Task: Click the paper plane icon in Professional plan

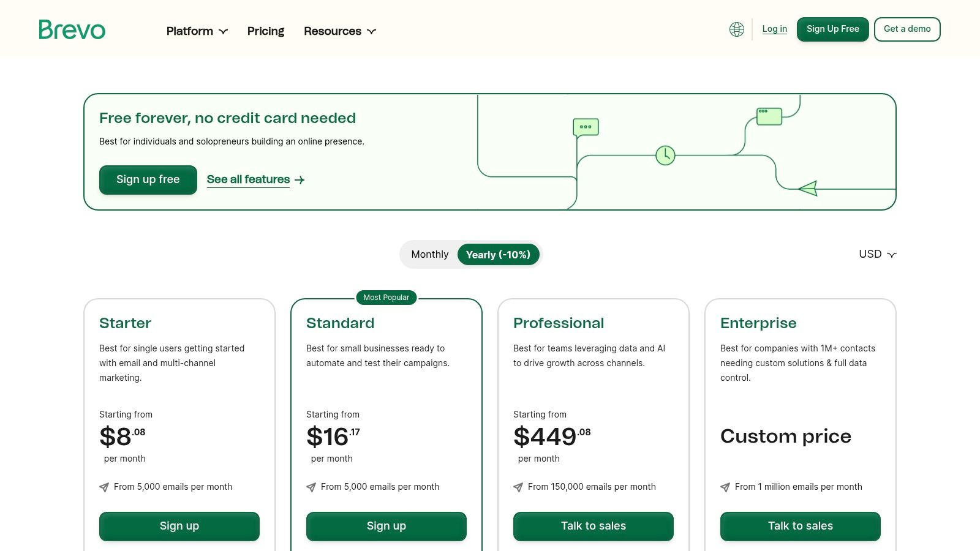Action: click(x=518, y=487)
